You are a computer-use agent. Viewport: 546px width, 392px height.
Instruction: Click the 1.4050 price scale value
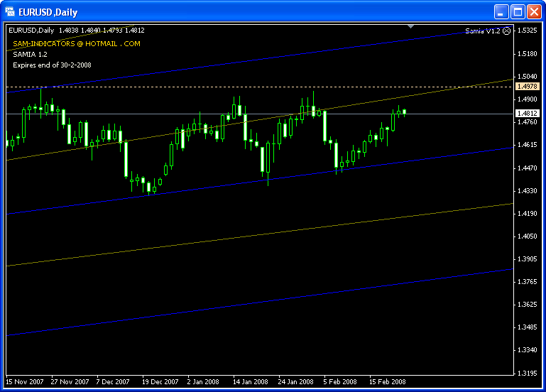coord(528,236)
